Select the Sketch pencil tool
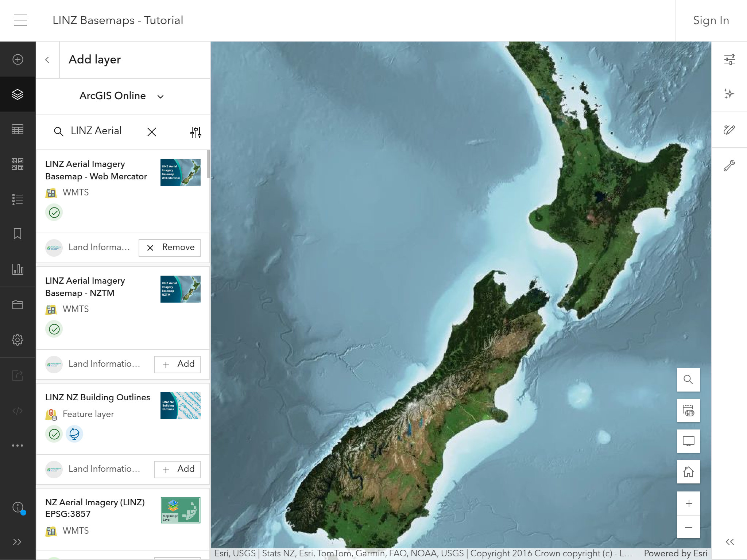 tap(729, 130)
